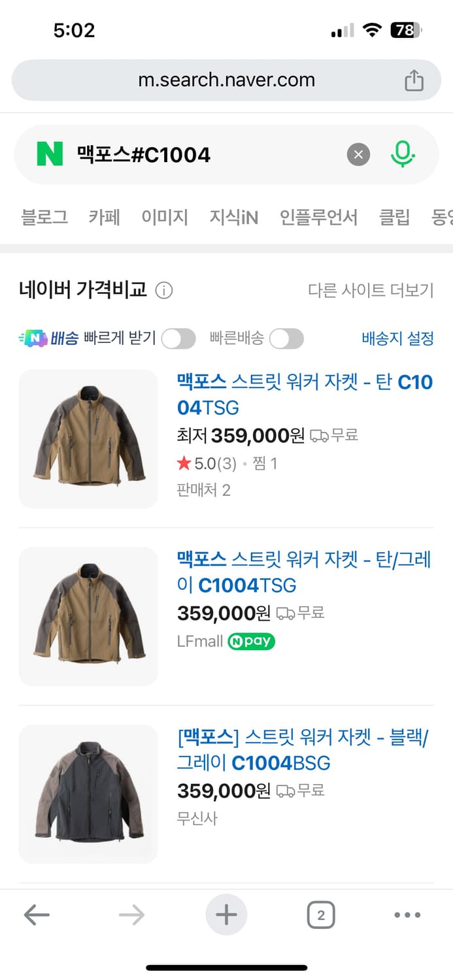
Task: Tap the battery indicator showing 78
Action: [407, 30]
